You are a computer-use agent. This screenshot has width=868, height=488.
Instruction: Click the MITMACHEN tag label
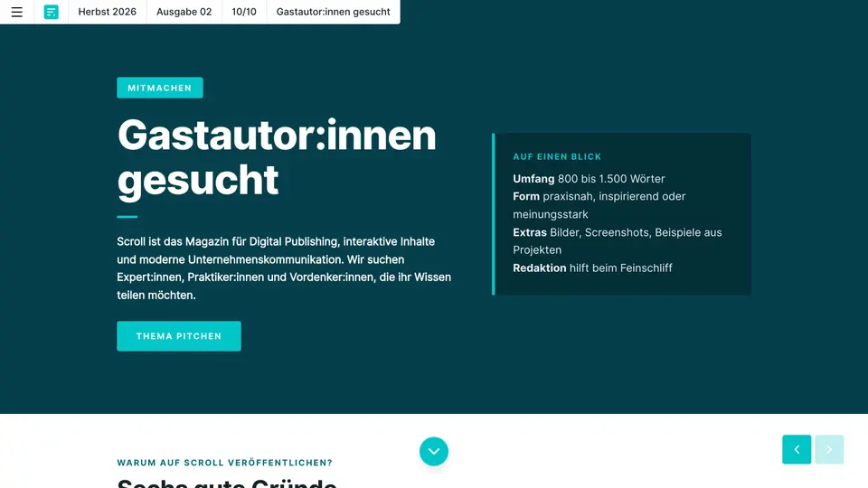159,88
